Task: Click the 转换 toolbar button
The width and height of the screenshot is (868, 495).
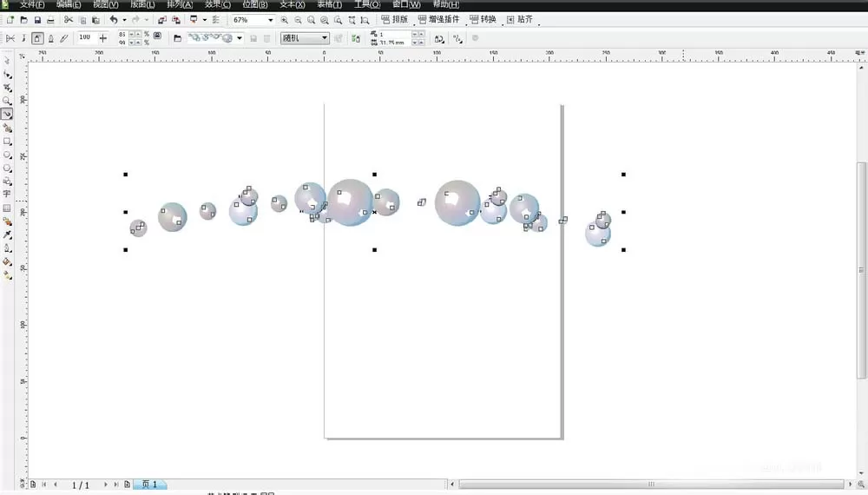Action: point(483,19)
